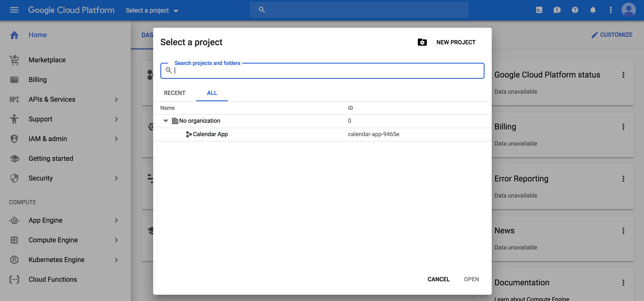The width and height of the screenshot is (644, 301).
Task: Click the Billing card icon in sidebar
Action: 14,80
